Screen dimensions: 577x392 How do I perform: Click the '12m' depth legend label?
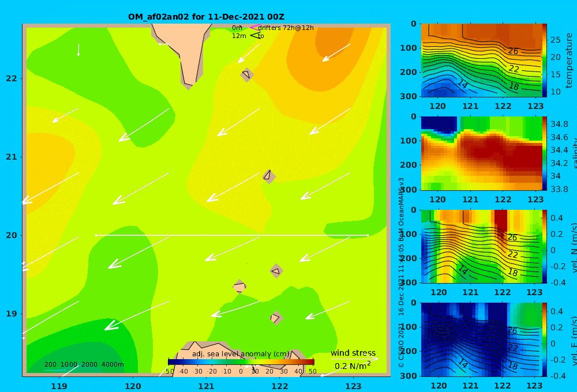[239, 36]
